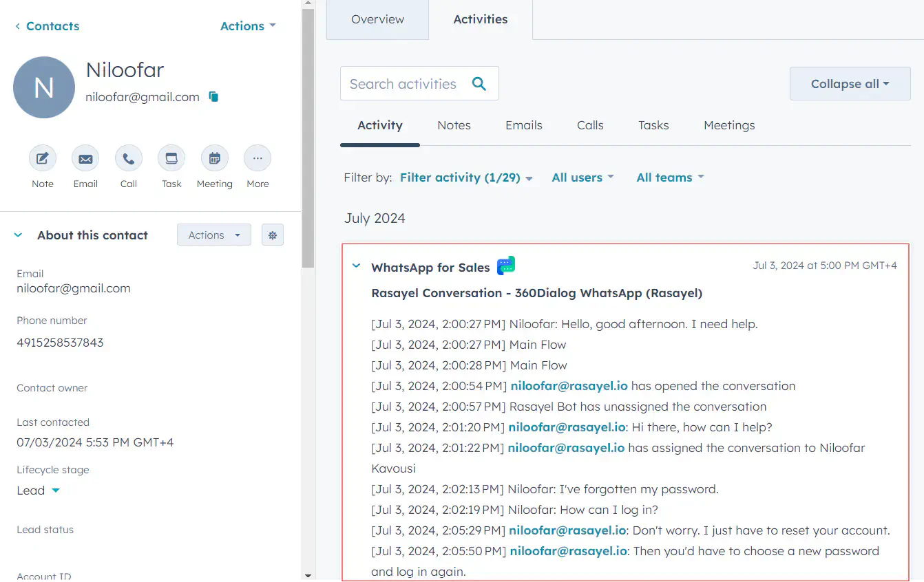Click the WhatsApp for Sales app icon
The width and height of the screenshot is (924, 582).
[506, 266]
